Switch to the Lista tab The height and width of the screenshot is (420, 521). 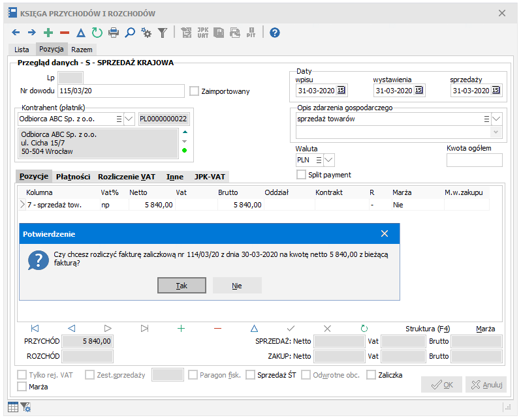tap(22, 50)
